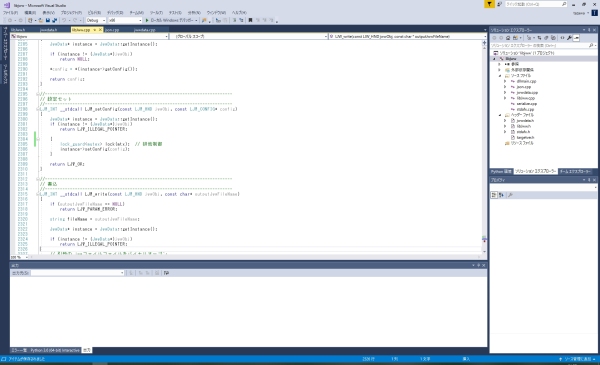
Task: Collapse the LJW_write function outline marker
Action: click(x=38, y=194)
